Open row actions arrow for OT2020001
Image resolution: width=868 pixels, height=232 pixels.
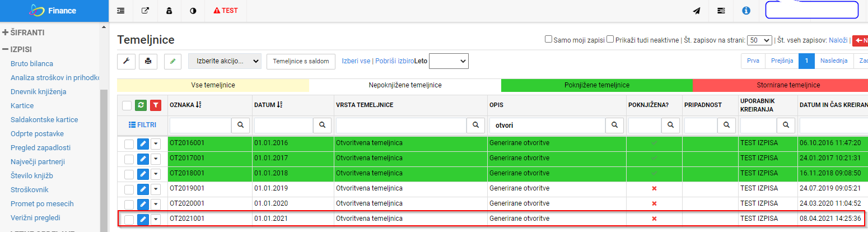pyautogui.click(x=156, y=205)
